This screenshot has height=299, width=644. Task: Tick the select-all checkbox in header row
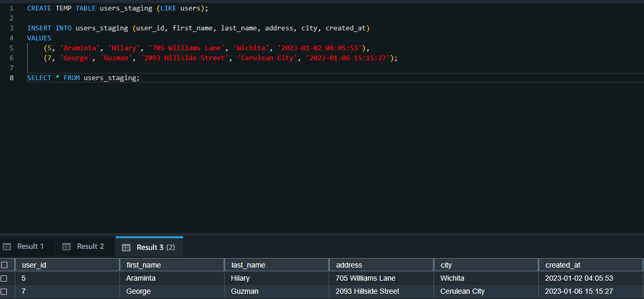[5, 265]
